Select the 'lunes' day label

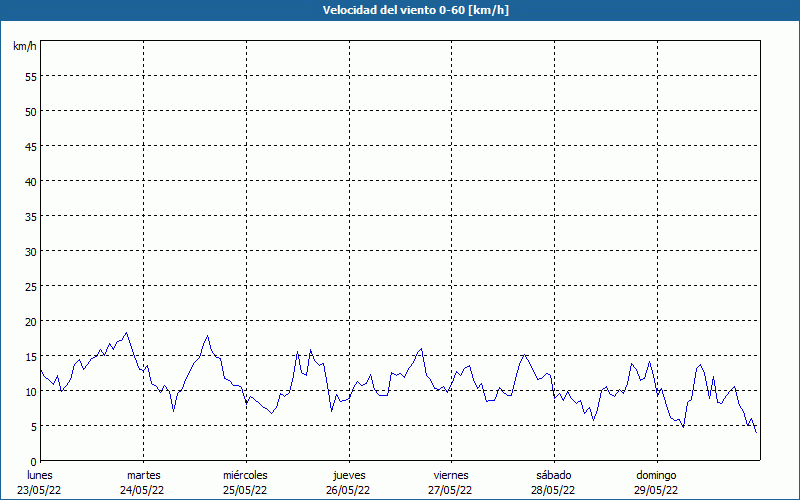tap(40, 475)
